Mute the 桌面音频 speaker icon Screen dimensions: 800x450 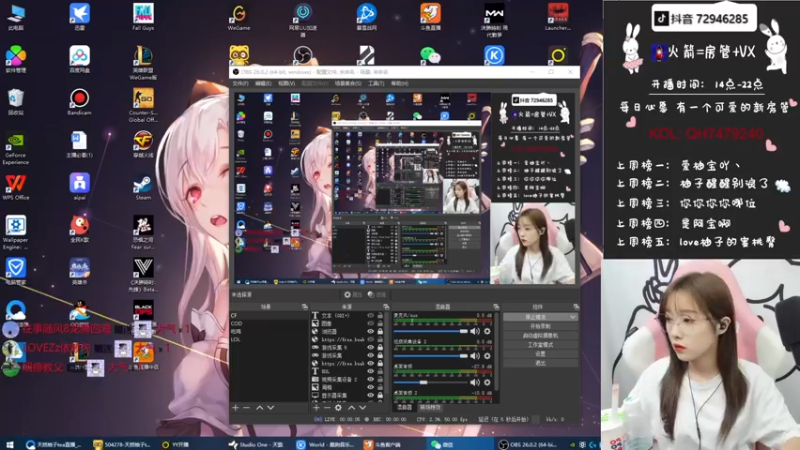475,382
